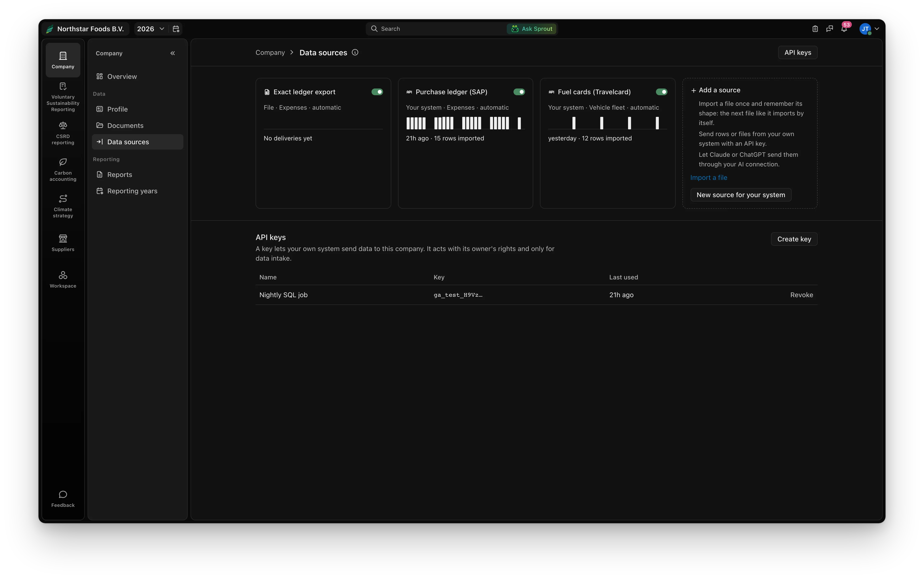
Task: Click the Northstar Foods B.V. company name
Action: tap(90, 29)
